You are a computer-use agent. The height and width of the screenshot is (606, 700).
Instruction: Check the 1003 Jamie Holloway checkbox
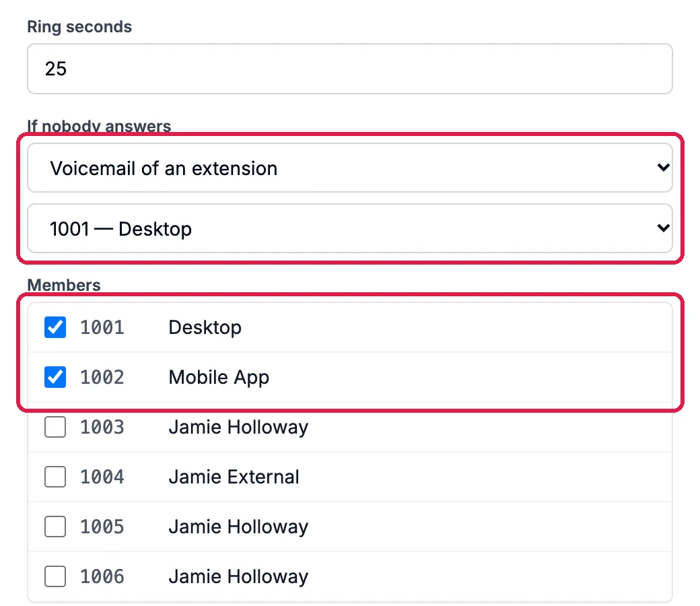(55, 427)
